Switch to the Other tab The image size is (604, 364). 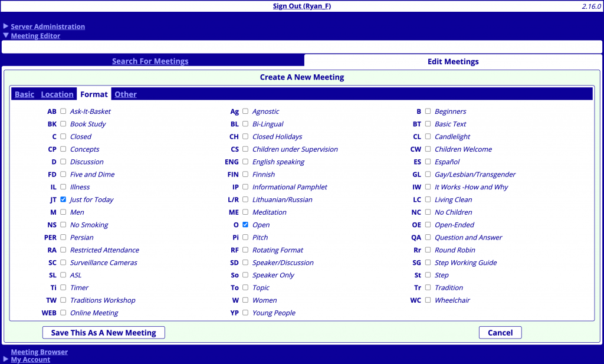pyautogui.click(x=126, y=94)
